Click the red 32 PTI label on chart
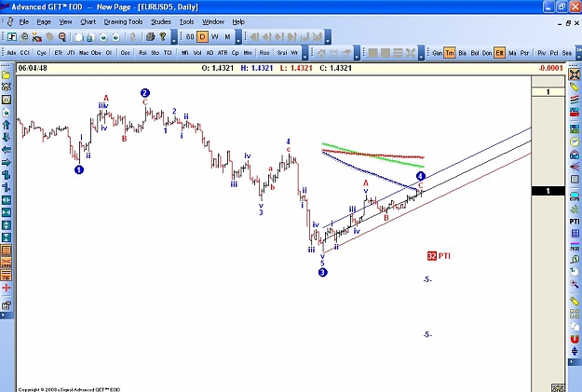The image size is (582, 392). point(439,256)
